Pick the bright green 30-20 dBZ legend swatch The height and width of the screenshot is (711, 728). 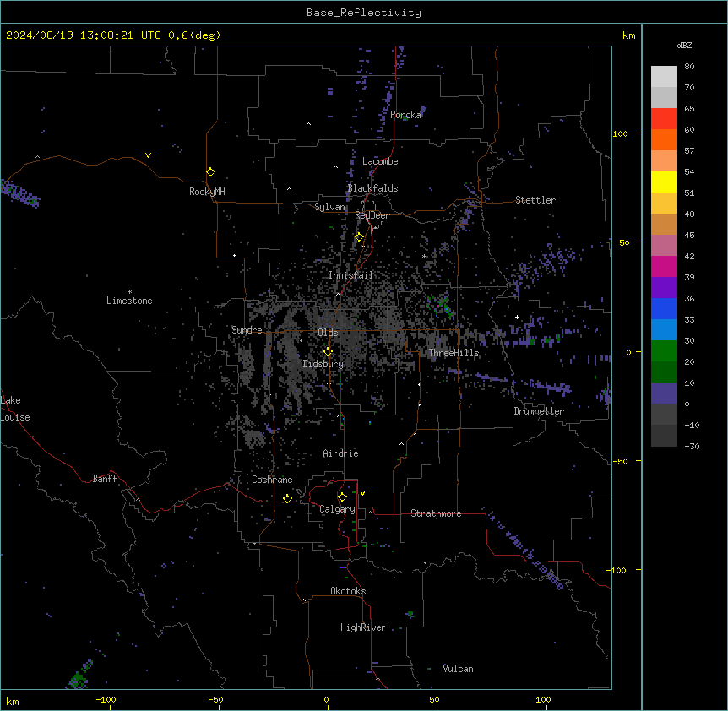click(x=664, y=351)
